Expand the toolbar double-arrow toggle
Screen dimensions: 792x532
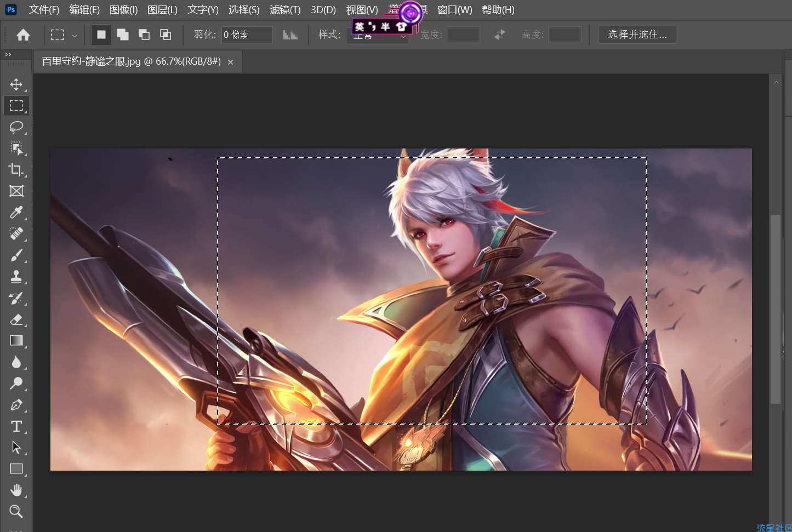click(8, 54)
